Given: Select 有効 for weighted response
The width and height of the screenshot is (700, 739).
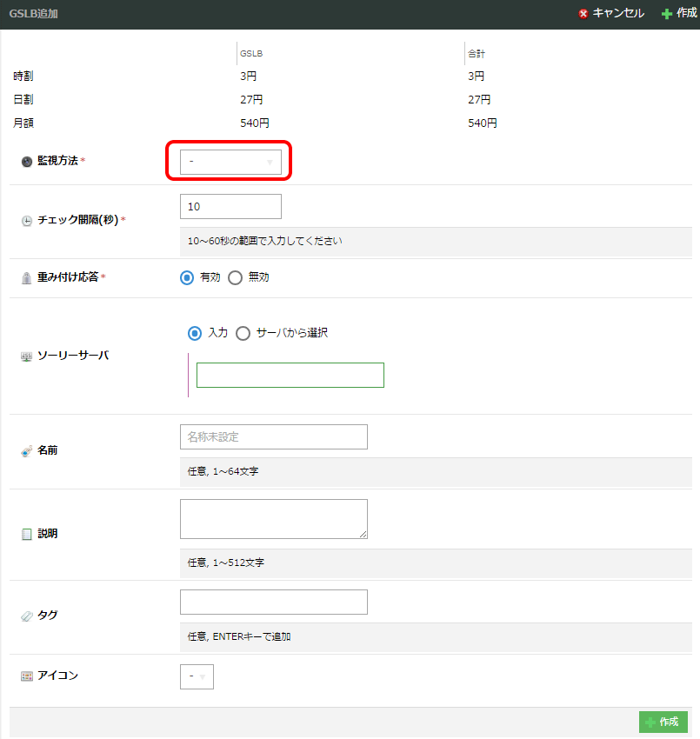Looking at the screenshot, I should coord(187,278).
